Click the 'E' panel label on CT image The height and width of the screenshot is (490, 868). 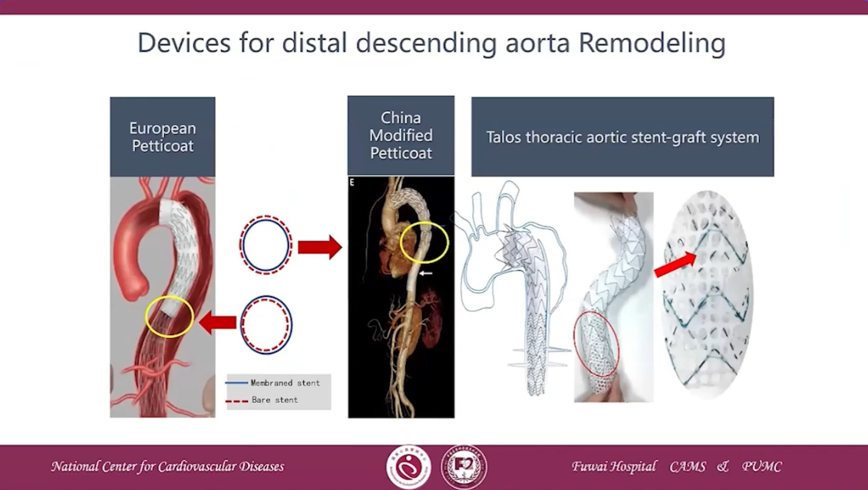pos(352,183)
